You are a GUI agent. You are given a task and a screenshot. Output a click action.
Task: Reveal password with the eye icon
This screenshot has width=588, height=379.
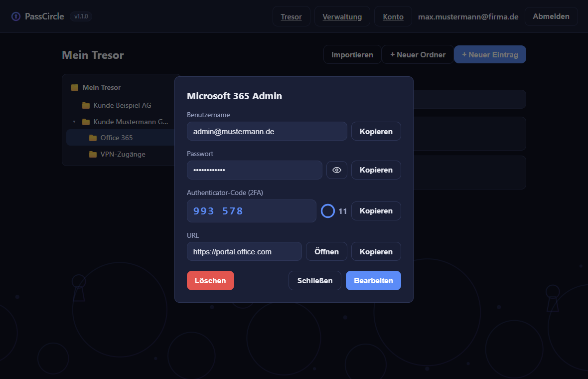point(337,170)
